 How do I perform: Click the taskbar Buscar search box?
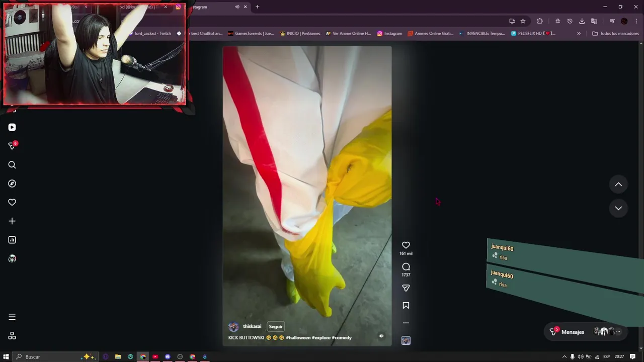pos(55,356)
